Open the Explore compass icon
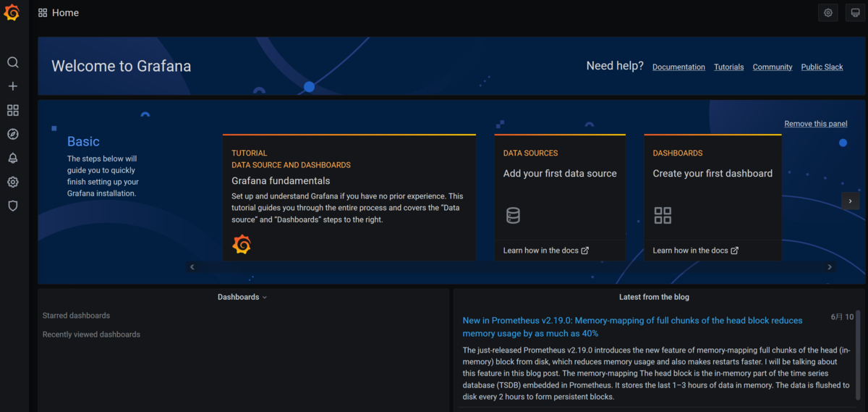The width and height of the screenshot is (868, 412). pyautogui.click(x=13, y=134)
